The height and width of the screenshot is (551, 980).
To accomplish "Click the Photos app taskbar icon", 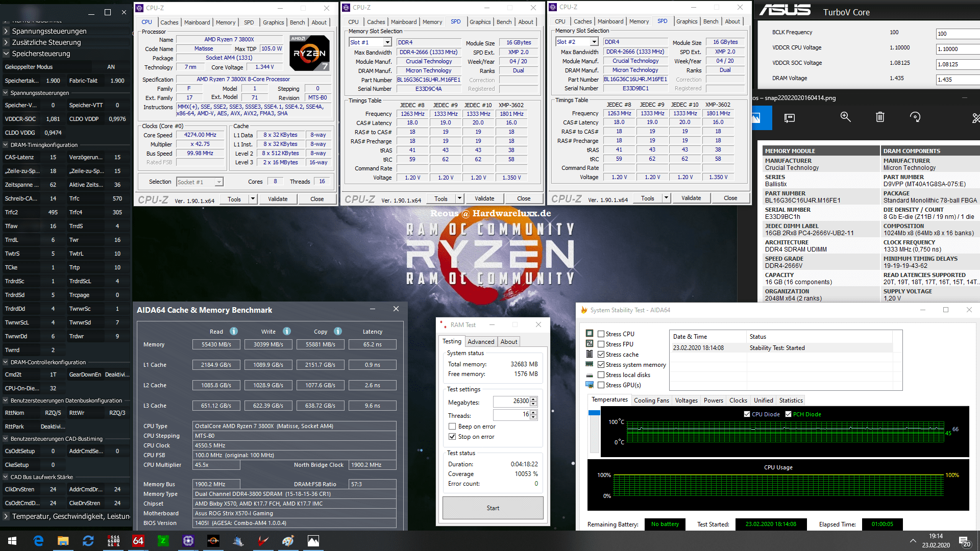I will [x=313, y=541].
